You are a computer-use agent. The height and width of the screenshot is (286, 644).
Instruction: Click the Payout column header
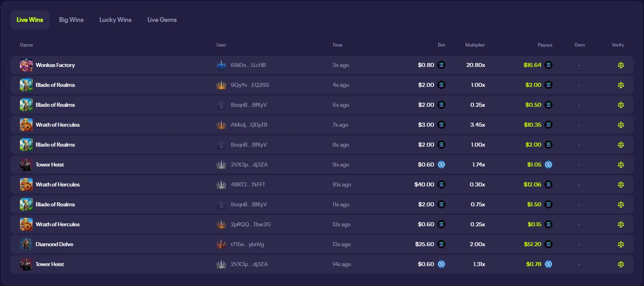point(545,45)
